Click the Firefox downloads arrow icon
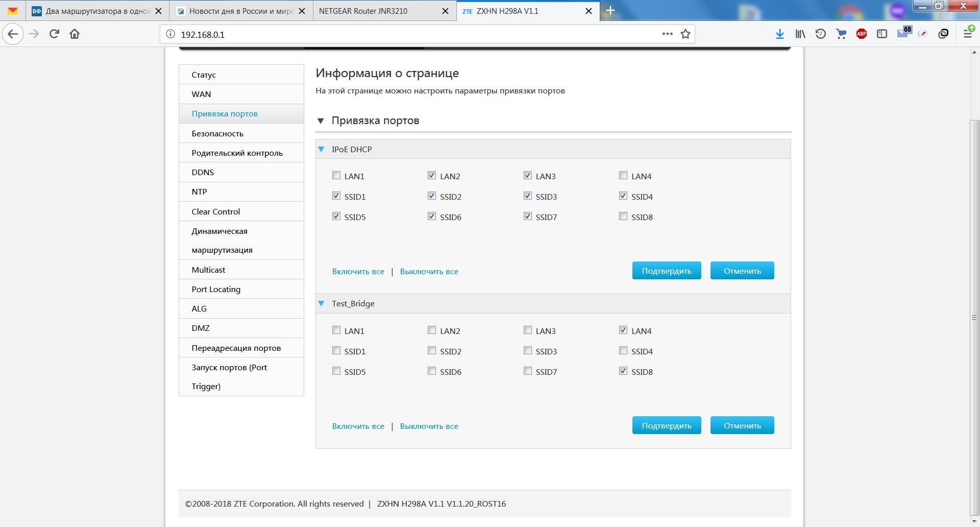The image size is (980, 527). (x=779, y=34)
